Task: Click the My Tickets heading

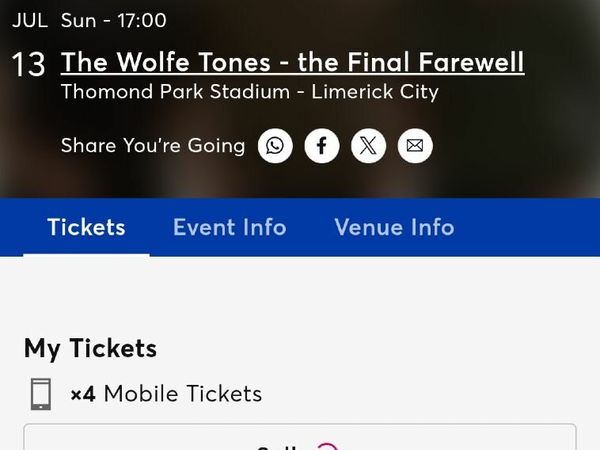Action: click(90, 349)
